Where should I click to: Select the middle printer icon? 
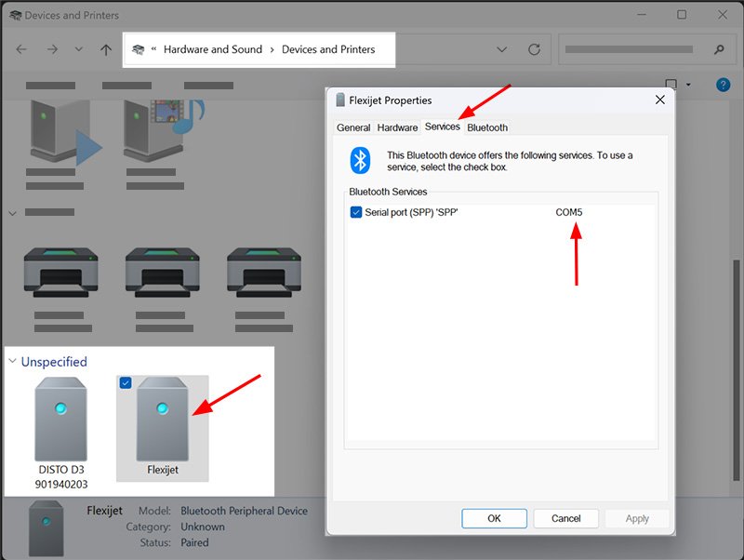(162, 272)
